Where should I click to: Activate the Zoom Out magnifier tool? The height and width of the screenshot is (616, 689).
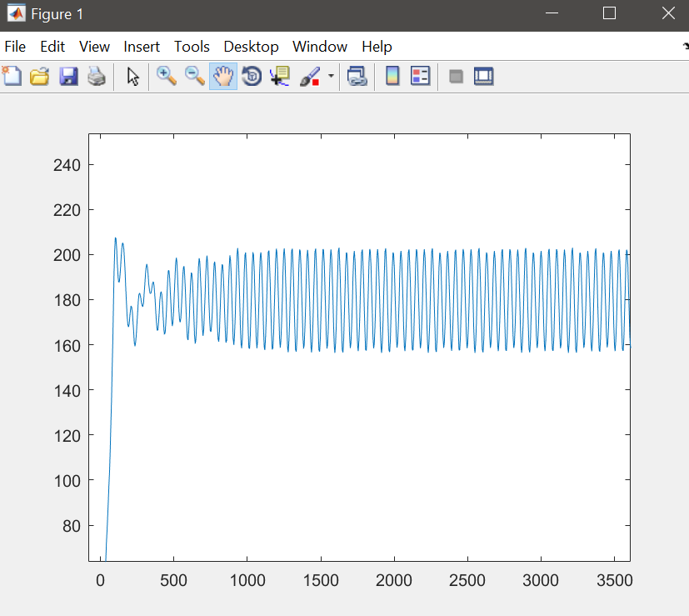pyautogui.click(x=195, y=77)
